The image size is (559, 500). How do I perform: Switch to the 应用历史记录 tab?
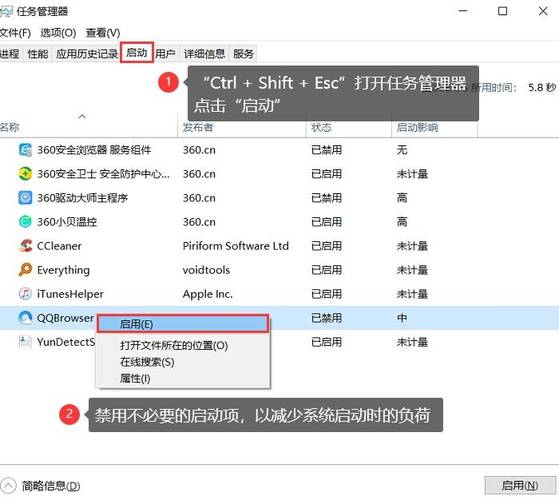pyautogui.click(x=87, y=54)
